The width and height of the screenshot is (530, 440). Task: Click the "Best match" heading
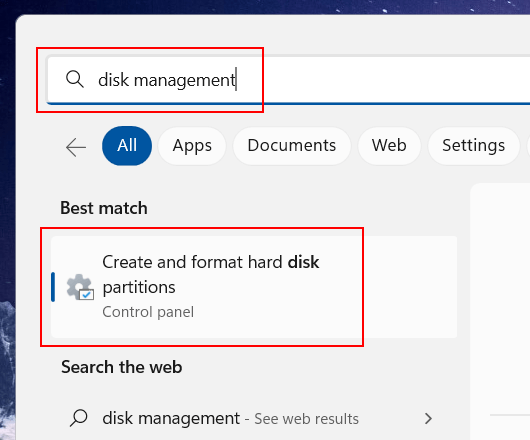point(104,208)
